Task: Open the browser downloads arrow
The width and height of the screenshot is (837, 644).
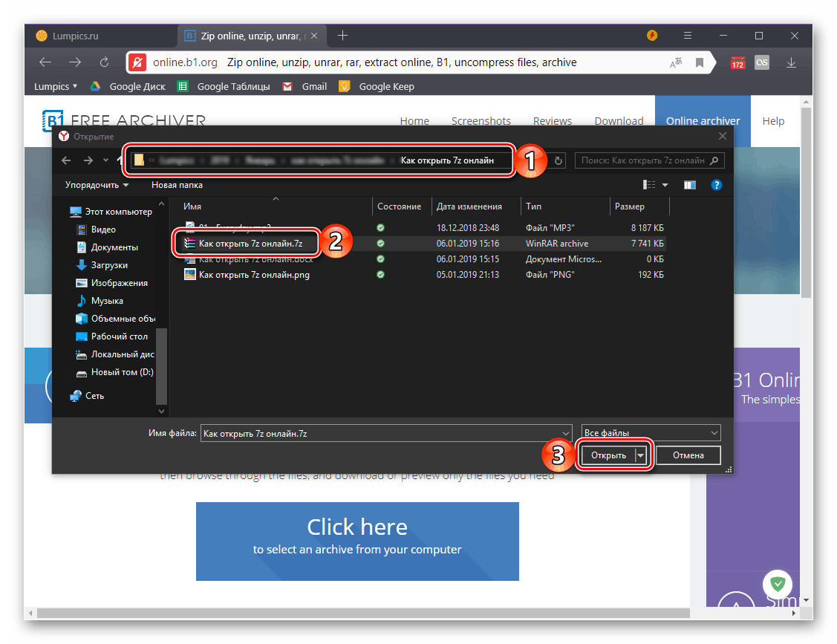Action: pyautogui.click(x=791, y=62)
